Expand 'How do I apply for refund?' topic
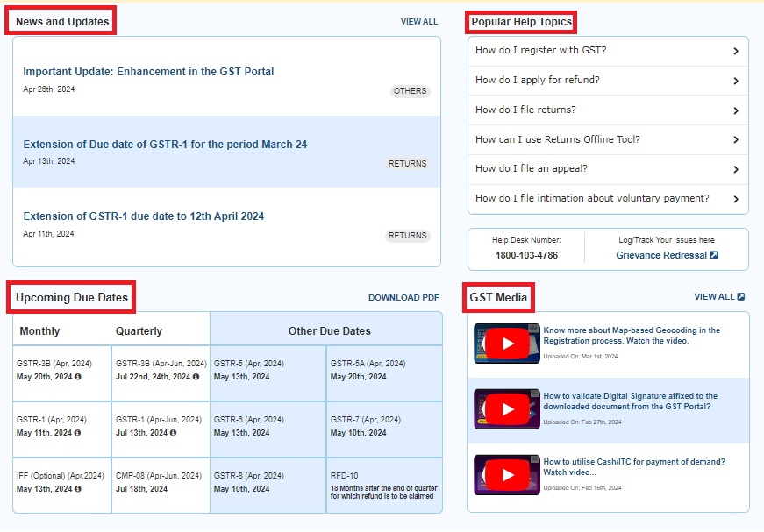 pos(735,81)
